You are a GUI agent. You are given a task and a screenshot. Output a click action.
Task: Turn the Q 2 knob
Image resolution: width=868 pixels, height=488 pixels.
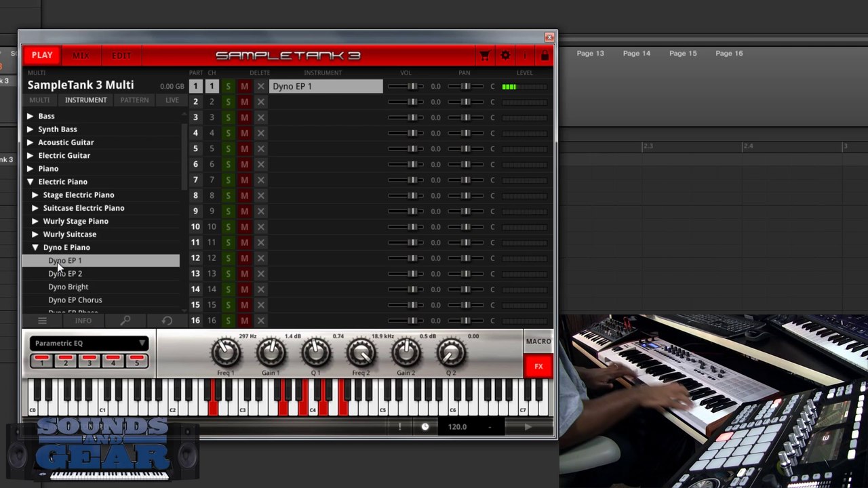(x=451, y=352)
